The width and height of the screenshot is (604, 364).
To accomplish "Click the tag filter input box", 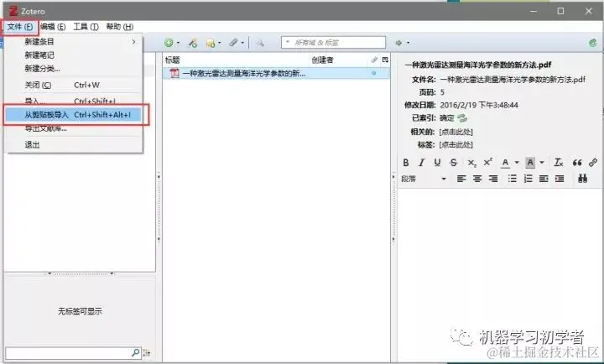I will click(x=73, y=353).
